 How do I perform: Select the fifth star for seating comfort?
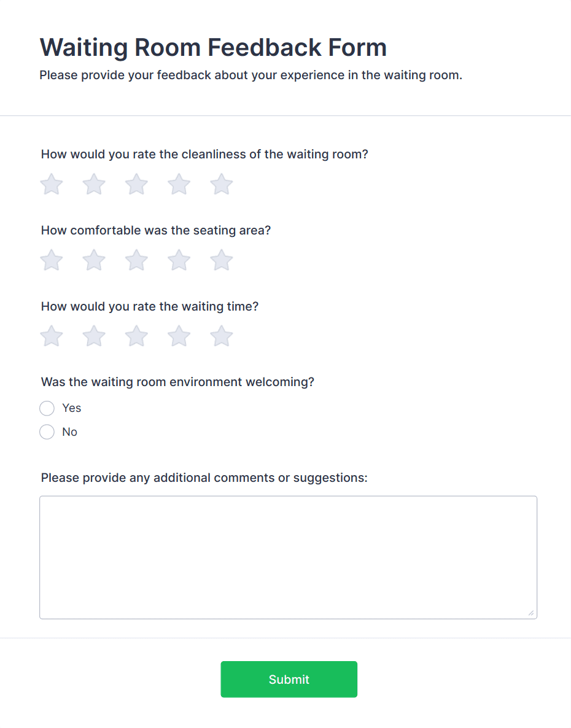[222, 260]
